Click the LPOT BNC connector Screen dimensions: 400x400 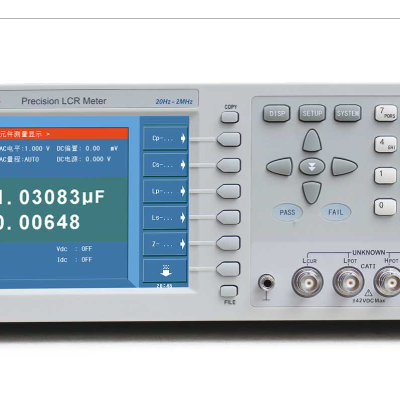point(349,282)
